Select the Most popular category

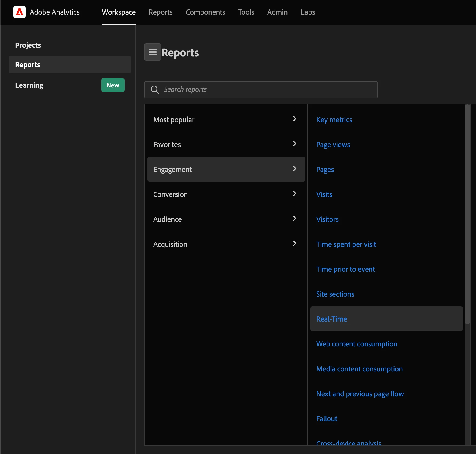(x=226, y=119)
